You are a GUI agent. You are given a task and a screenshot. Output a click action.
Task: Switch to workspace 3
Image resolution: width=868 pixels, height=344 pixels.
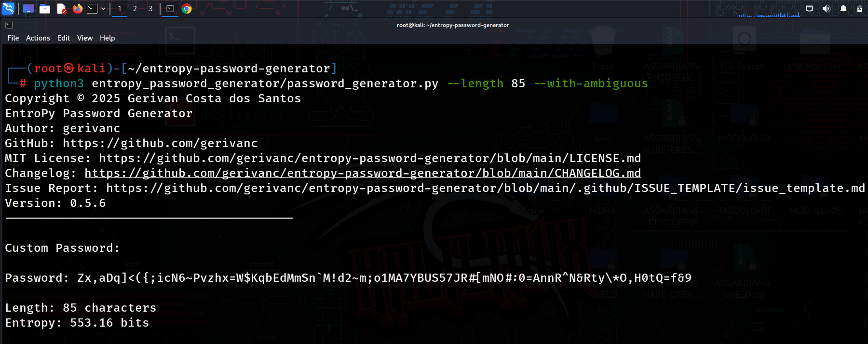150,9
